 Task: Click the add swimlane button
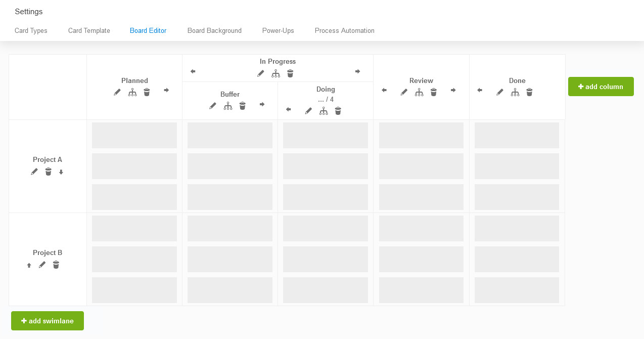click(x=48, y=321)
